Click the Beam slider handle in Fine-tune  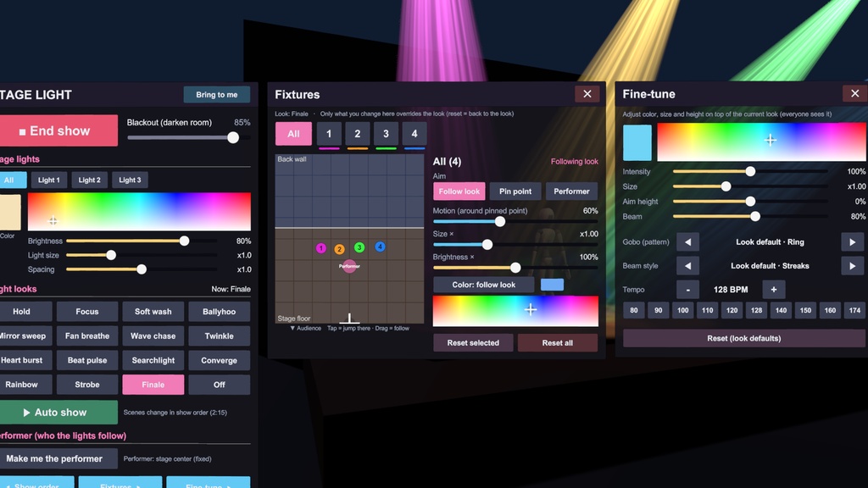[755, 216]
